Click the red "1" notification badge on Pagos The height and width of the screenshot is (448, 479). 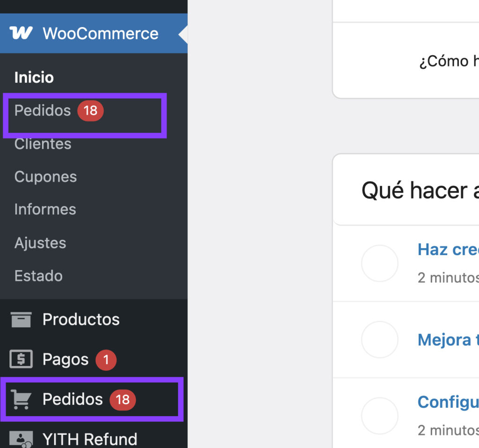(x=106, y=360)
